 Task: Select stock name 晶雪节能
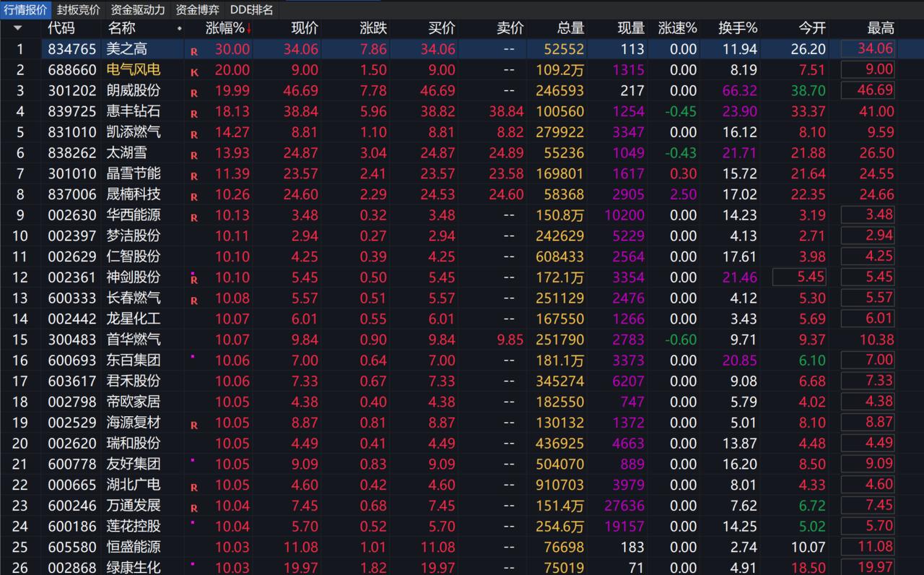click(x=134, y=173)
